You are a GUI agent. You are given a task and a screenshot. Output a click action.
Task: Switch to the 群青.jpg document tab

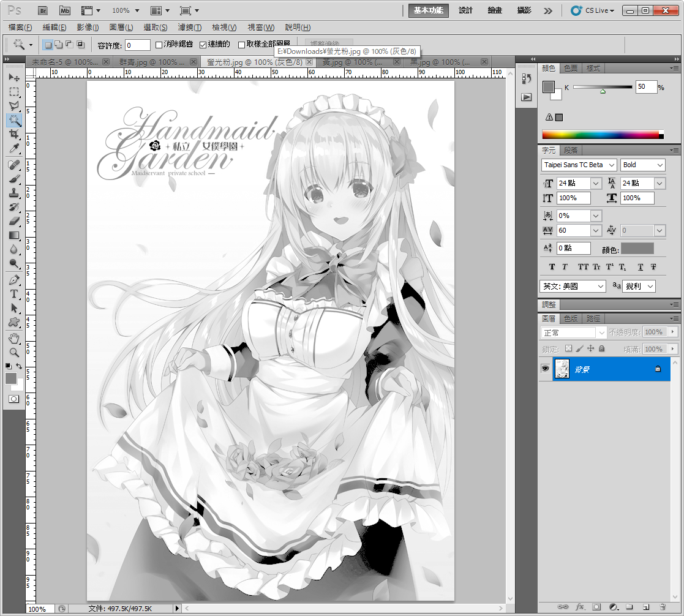[152, 62]
